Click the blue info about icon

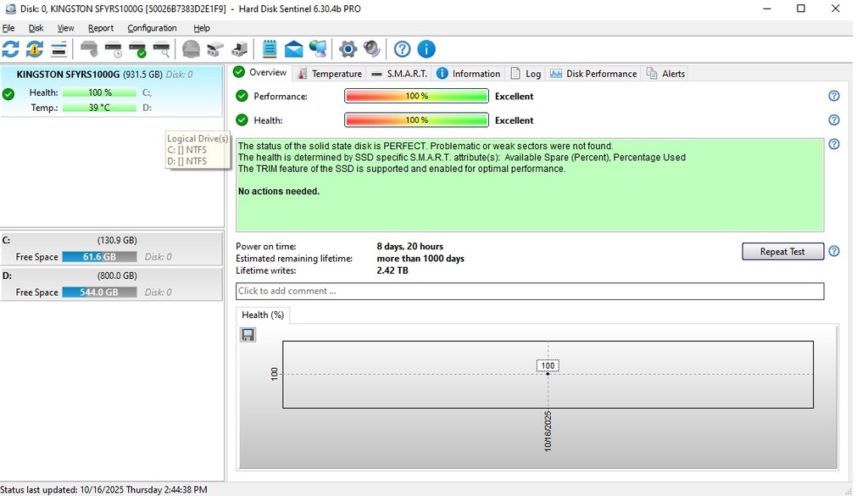426,49
